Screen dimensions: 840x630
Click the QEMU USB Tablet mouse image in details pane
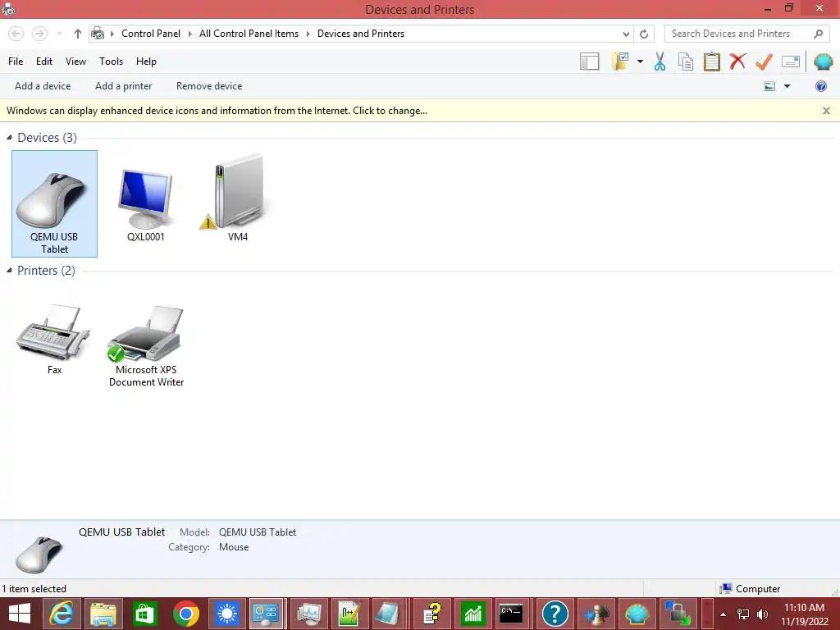39,554
